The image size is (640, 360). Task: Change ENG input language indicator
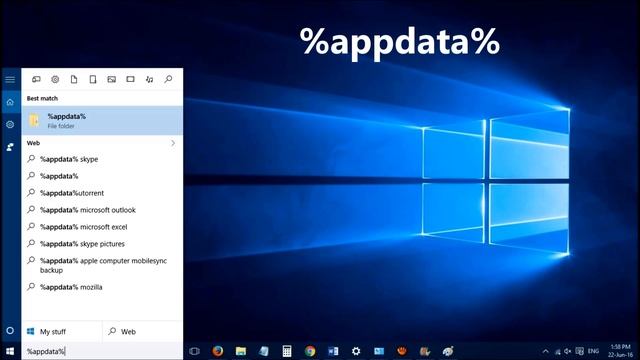tap(593, 351)
